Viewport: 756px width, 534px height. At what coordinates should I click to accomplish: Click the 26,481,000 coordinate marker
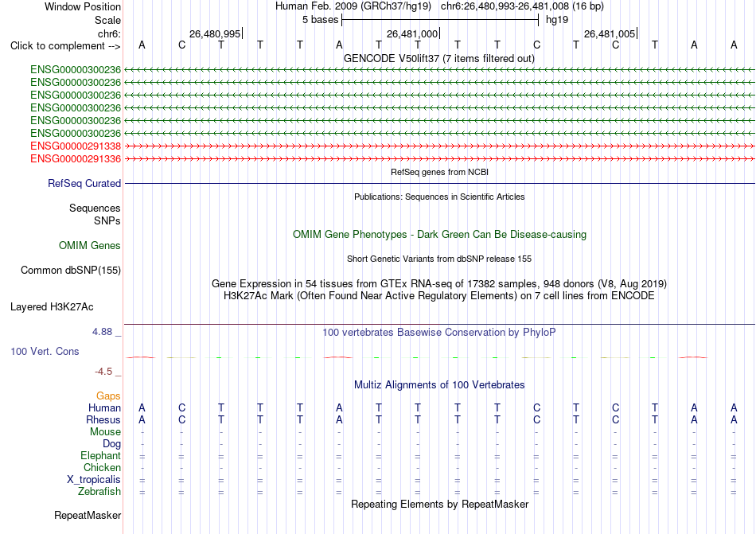point(412,33)
